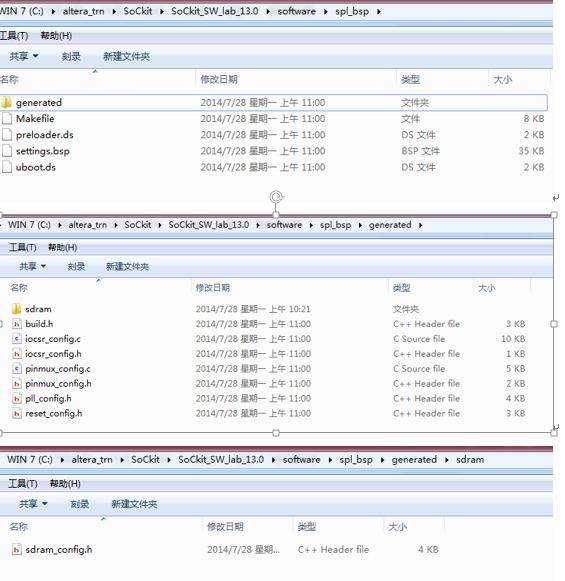Expand arrow after generated in middle address bar
Screen dimensions: 565x581
(421, 225)
